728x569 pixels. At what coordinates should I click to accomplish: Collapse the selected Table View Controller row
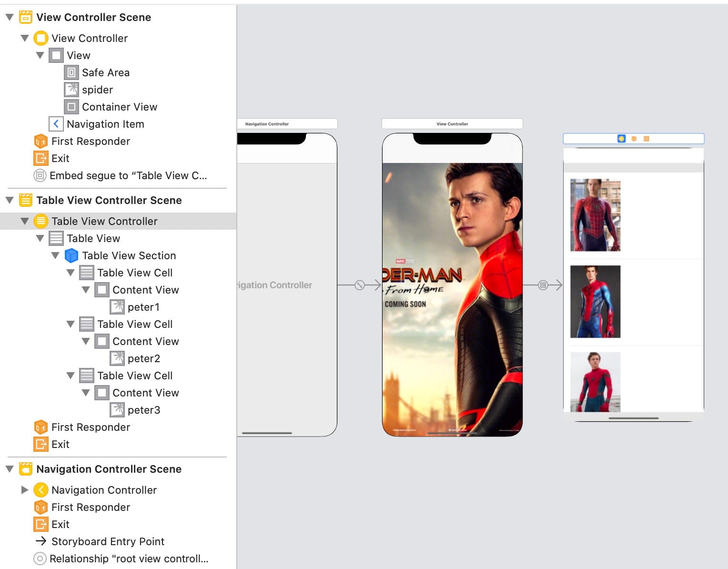(x=25, y=221)
